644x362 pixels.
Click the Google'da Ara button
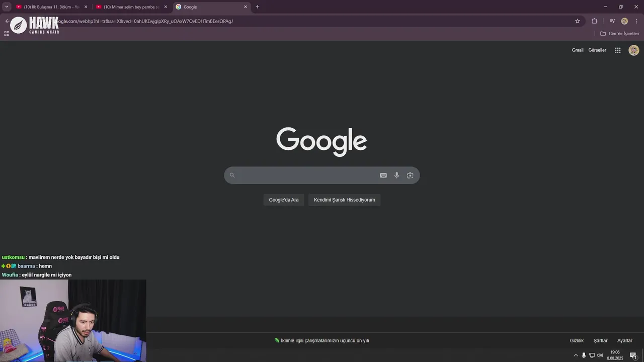(x=284, y=200)
